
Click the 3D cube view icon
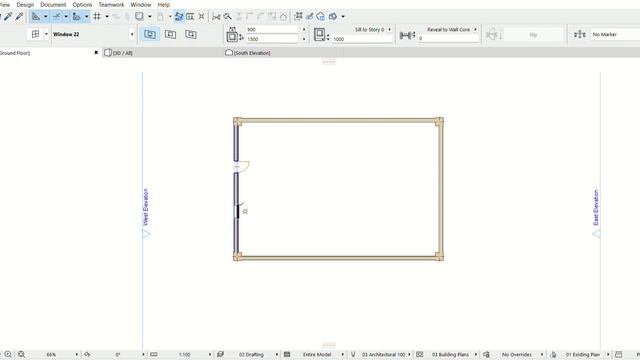(333, 16)
